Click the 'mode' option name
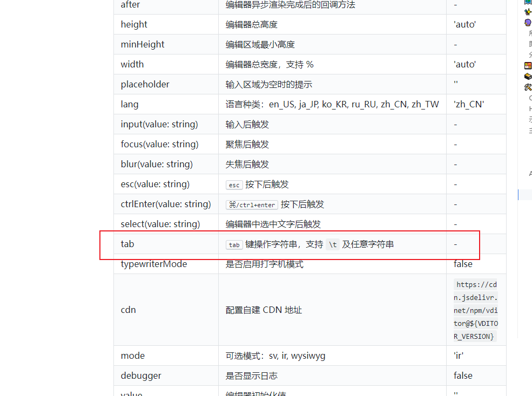The height and width of the screenshot is (396, 532). point(133,356)
